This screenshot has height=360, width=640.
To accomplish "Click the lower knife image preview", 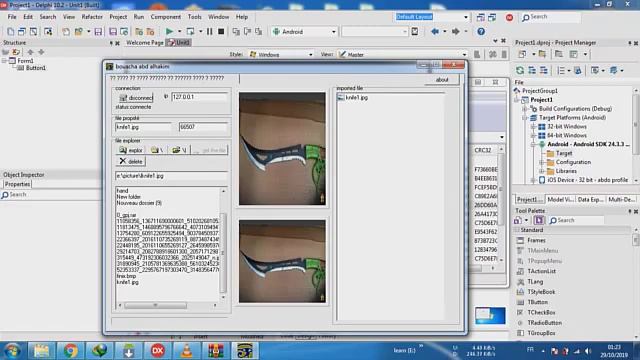I will point(282,261).
